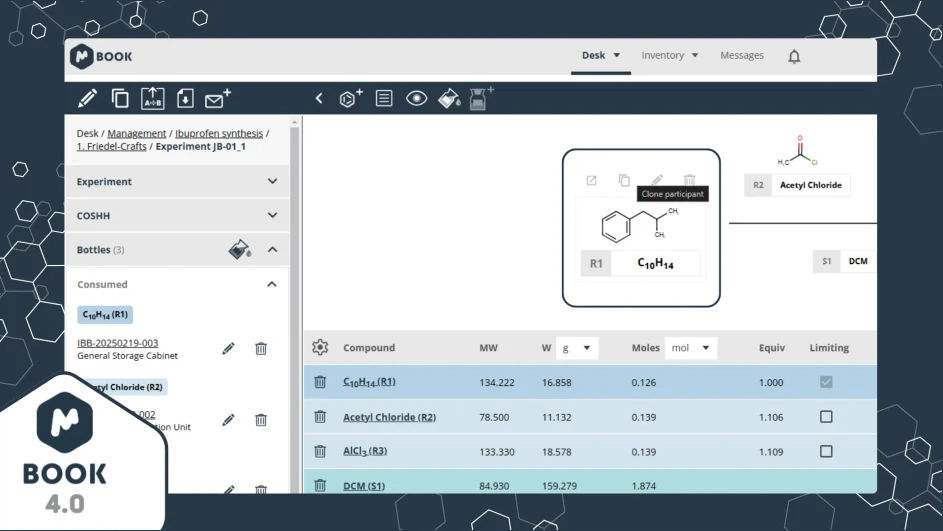
Task: Click the pencil icon for the Acetyl Chloride (R2) bottle
Action: click(228, 420)
